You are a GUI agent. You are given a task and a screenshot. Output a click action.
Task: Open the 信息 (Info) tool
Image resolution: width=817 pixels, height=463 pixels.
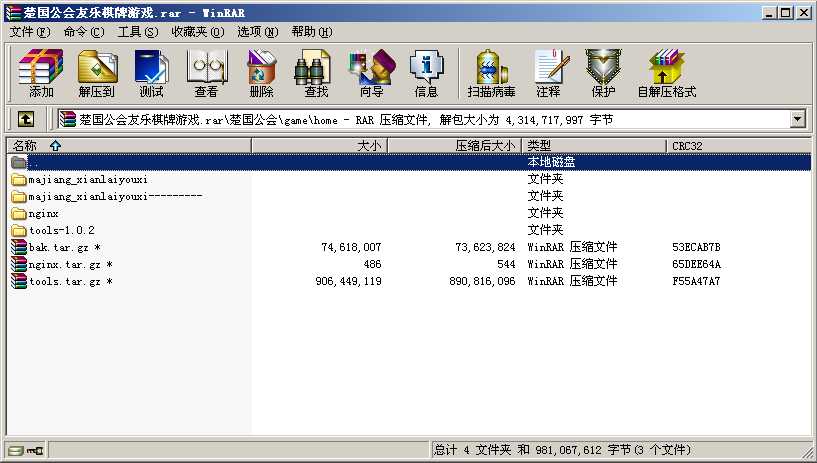tap(426, 73)
